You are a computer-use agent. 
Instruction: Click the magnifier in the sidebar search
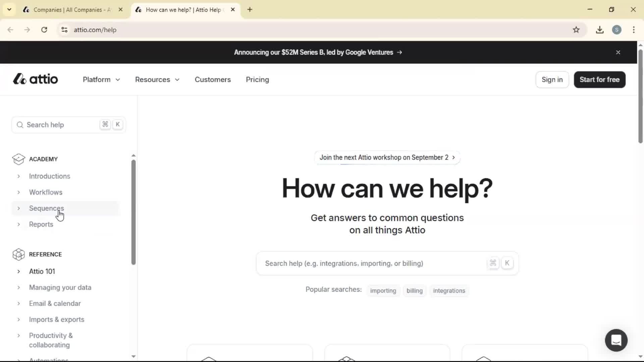(x=20, y=125)
